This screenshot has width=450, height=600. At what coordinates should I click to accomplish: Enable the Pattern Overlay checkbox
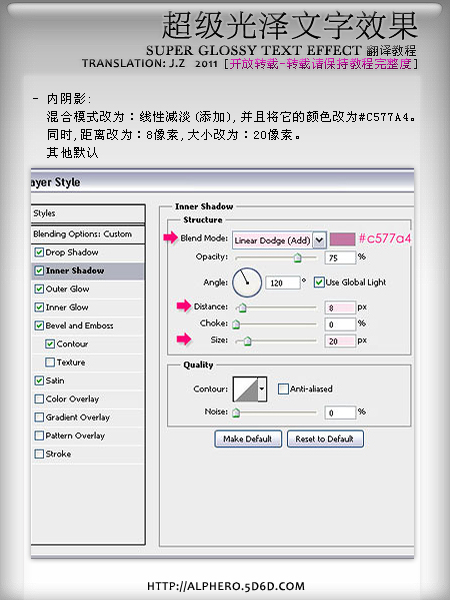[39, 435]
